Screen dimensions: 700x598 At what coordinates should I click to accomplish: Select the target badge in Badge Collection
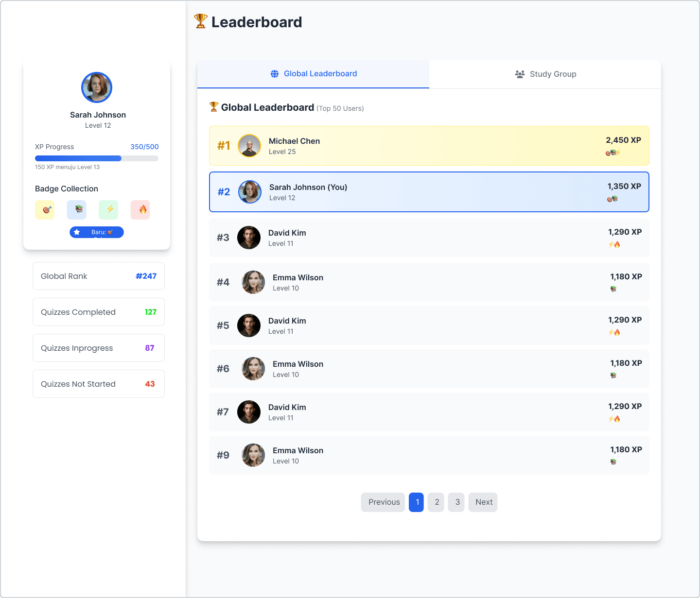pos(45,210)
